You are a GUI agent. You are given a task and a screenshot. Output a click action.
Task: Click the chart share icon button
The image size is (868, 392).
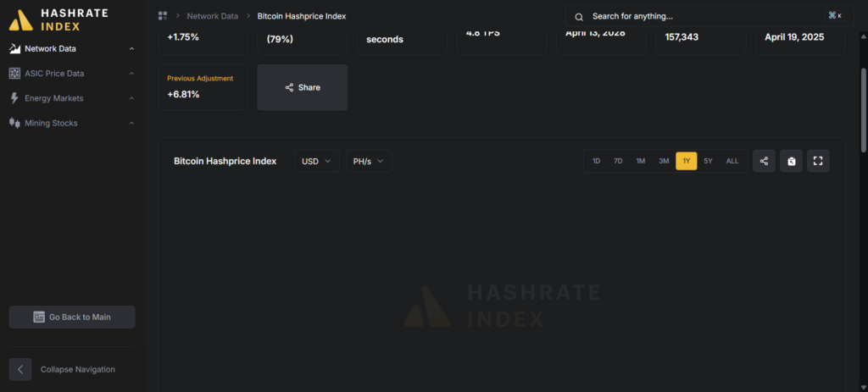(764, 161)
